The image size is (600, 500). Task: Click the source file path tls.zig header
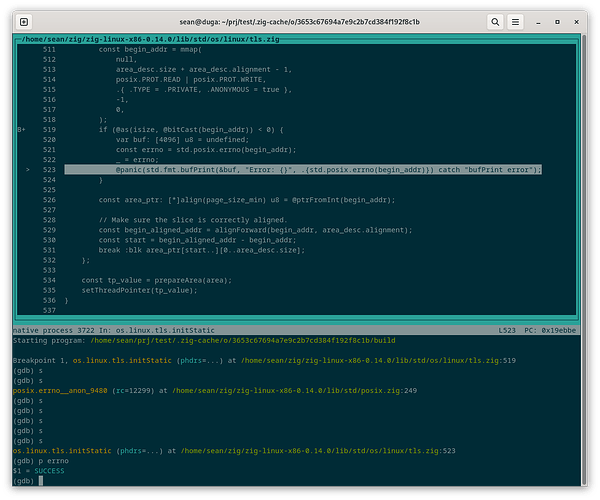tap(150, 39)
